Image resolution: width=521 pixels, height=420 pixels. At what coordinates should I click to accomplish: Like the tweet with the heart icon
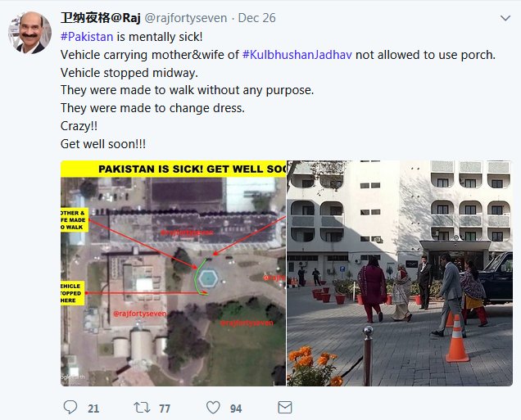[213, 408]
